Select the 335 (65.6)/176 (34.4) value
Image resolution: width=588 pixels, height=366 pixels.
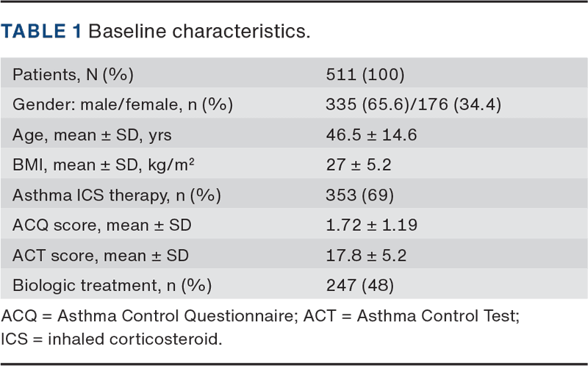[413, 104]
